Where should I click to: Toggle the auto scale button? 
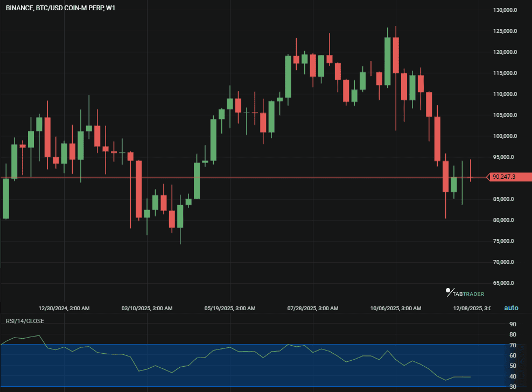pos(511,308)
